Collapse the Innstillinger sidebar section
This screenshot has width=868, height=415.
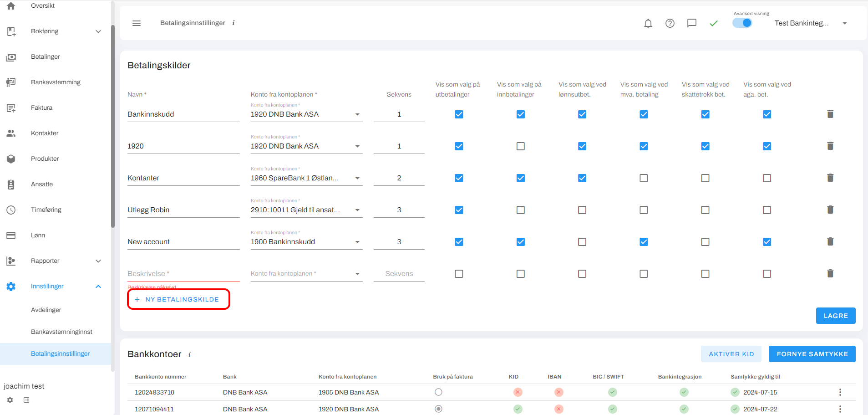(x=98, y=287)
